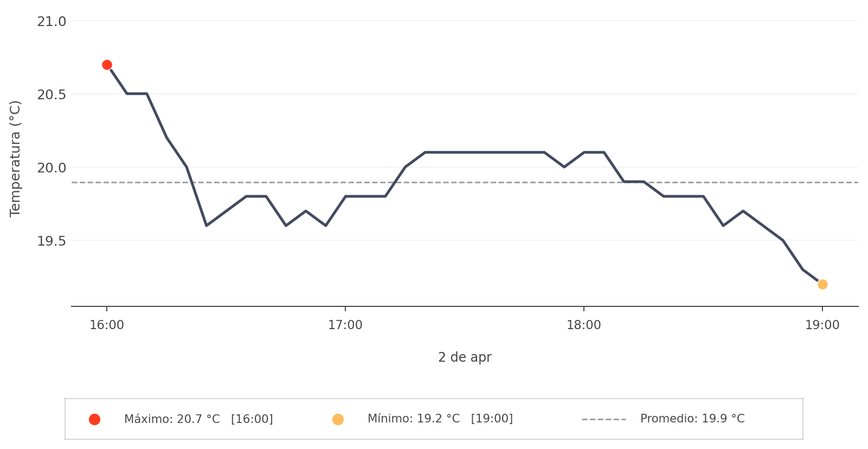Image resolution: width=868 pixels, height=449 pixels.
Task: Click the 17:00 tick label on the time axis
Action: (345, 325)
